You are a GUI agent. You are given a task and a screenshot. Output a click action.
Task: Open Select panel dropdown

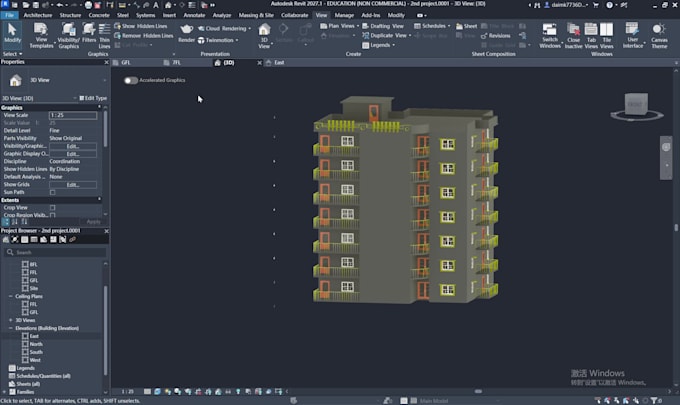point(12,54)
